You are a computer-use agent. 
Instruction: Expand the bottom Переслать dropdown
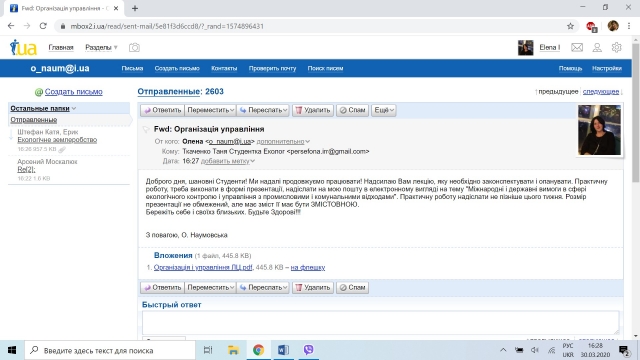point(263,287)
